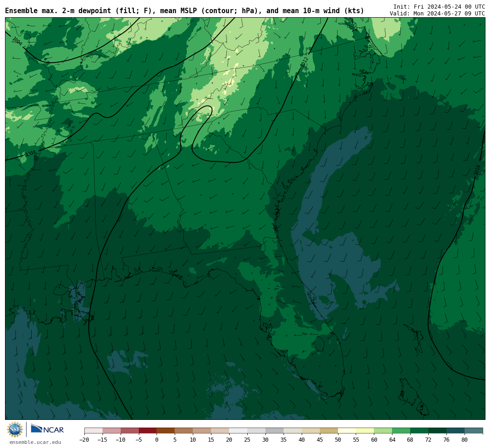Click the colorbar swatch between -20 and -15
This screenshot has width=490, height=448.
pyautogui.click(x=93, y=431)
